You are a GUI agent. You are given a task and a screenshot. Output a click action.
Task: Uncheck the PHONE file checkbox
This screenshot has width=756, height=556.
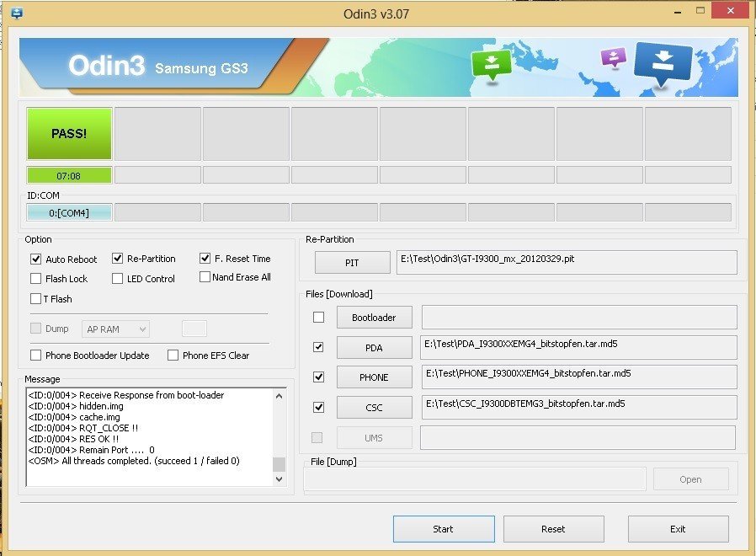[x=318, y=377]
